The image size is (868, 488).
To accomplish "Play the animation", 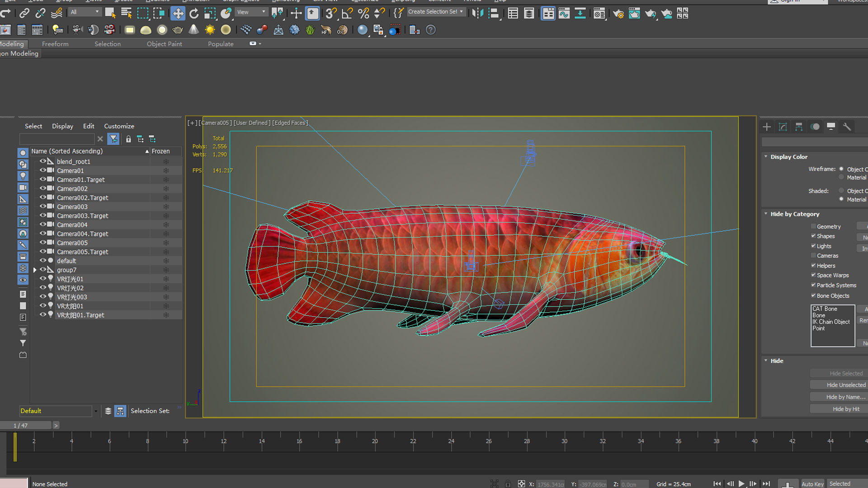I will pos(741,484).
